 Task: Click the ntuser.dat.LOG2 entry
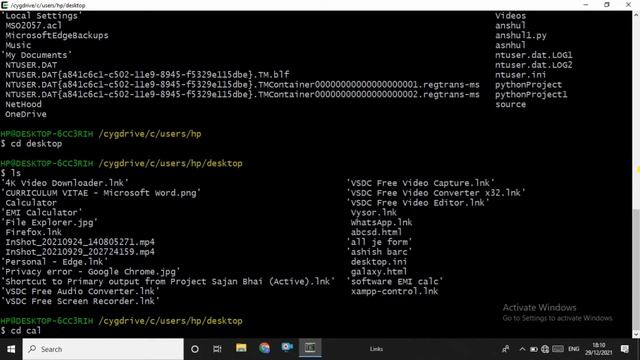(533, 65)
